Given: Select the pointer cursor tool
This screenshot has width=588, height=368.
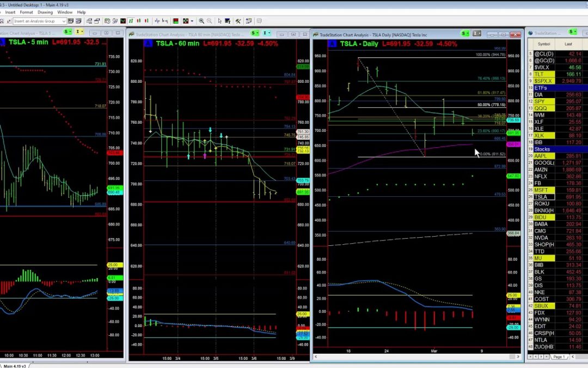Looking at the screenshot, I should click(x=220, y=21).
